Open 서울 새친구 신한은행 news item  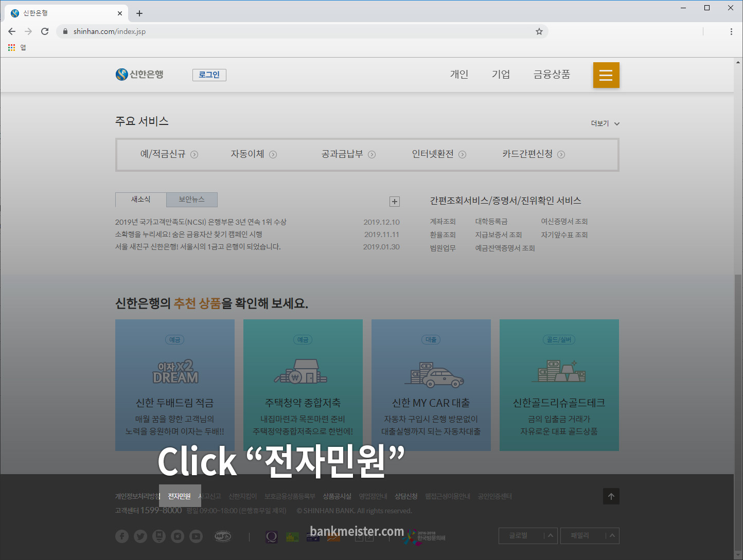198,247
